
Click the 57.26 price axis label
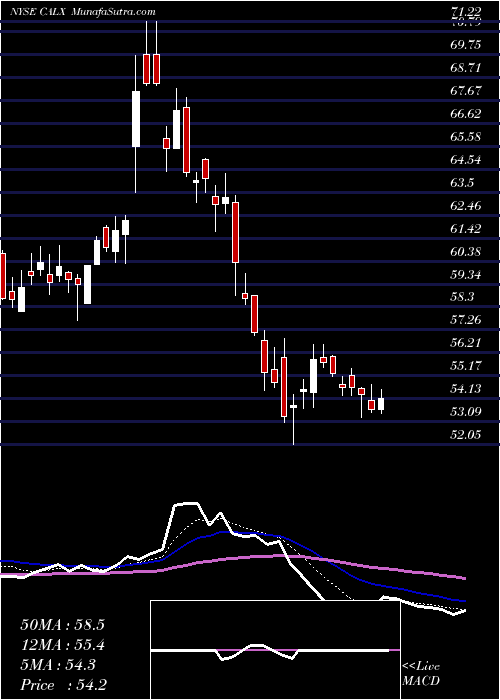(x=466, y=320)
